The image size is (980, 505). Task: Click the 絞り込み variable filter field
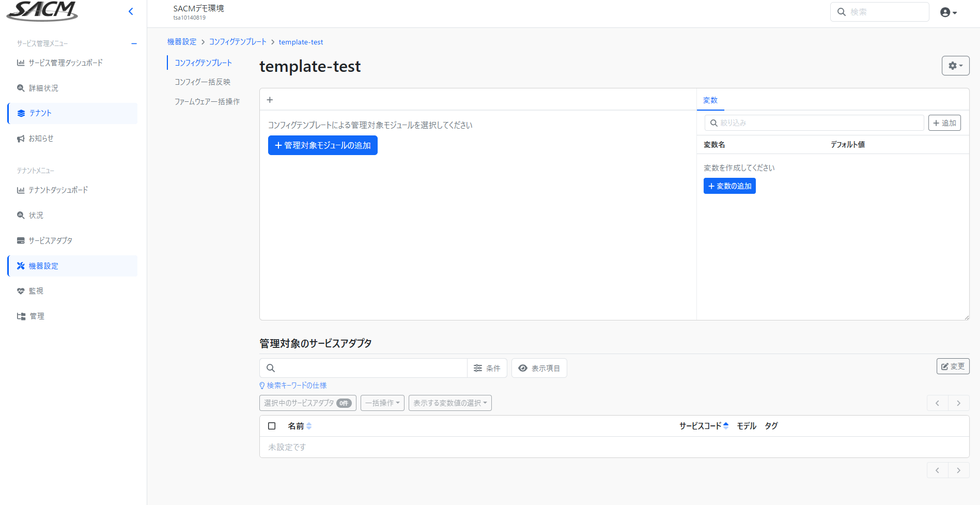click(x=815, y=123)
